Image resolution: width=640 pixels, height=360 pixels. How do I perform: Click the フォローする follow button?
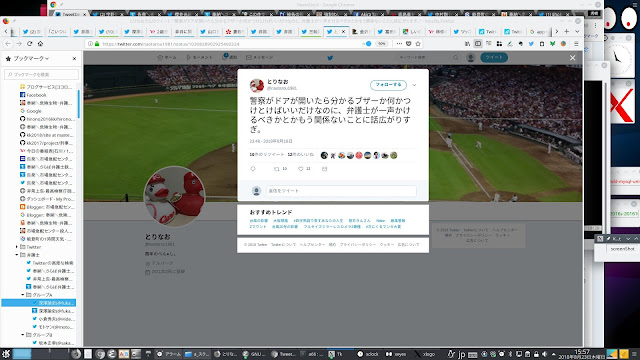pyautogui.click(x=389, y=85)
